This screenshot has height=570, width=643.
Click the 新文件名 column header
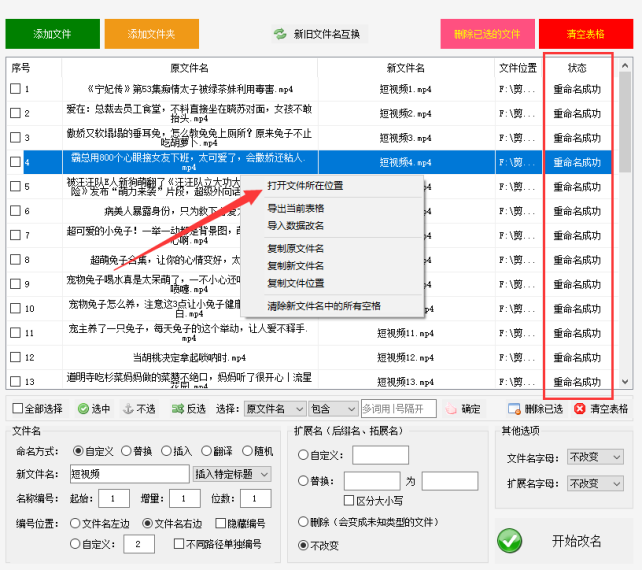pos(406,68)
